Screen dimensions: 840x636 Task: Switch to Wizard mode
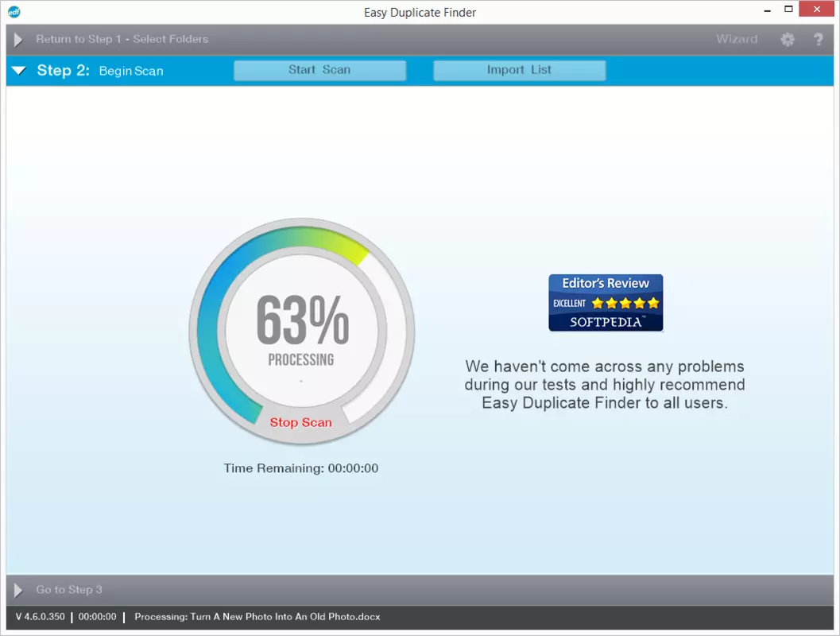(737, 39)
